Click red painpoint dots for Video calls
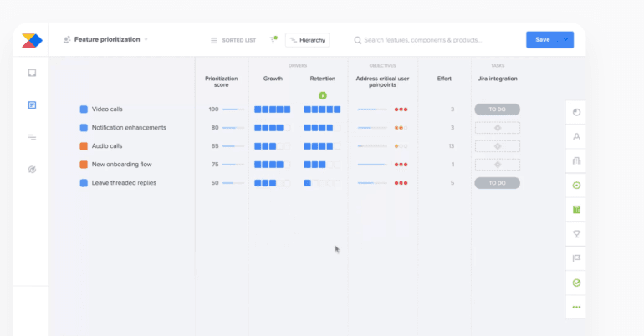Image resolution: width=644 pixels, height=336 pixels. pyautogui.click(x=401, y=109)
